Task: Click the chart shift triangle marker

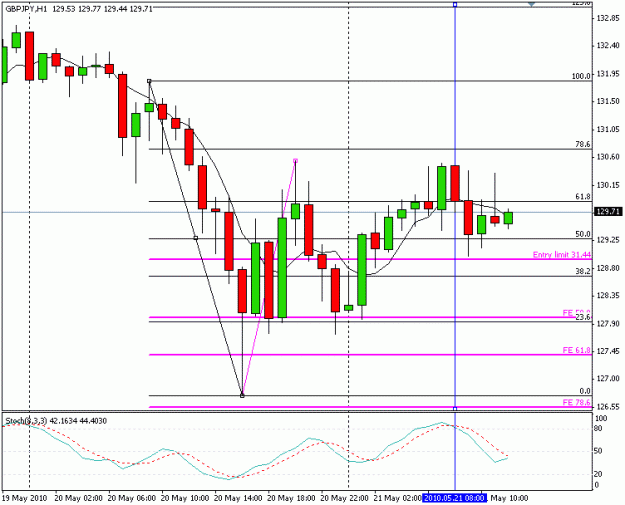Action: pos(531,4)
